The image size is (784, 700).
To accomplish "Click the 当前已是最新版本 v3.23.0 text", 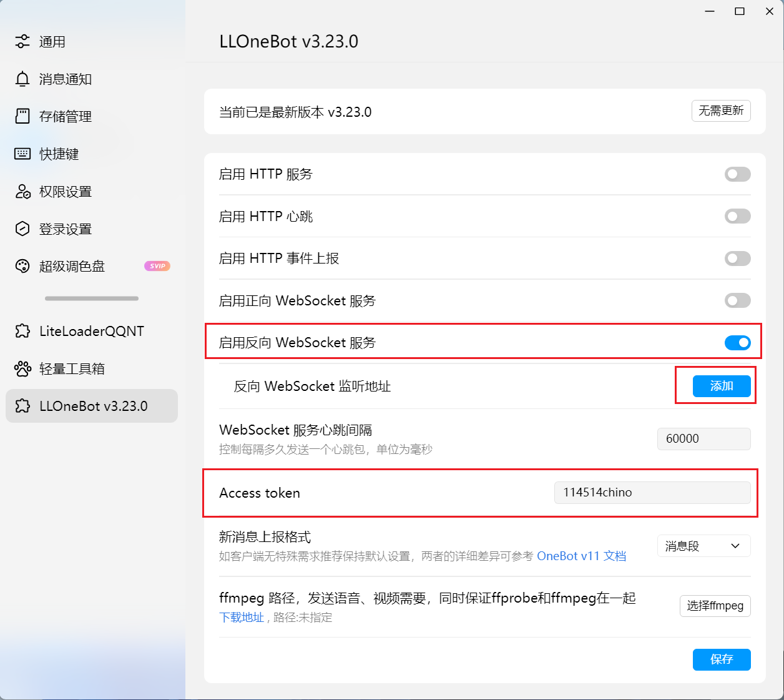I will (295, 112).
